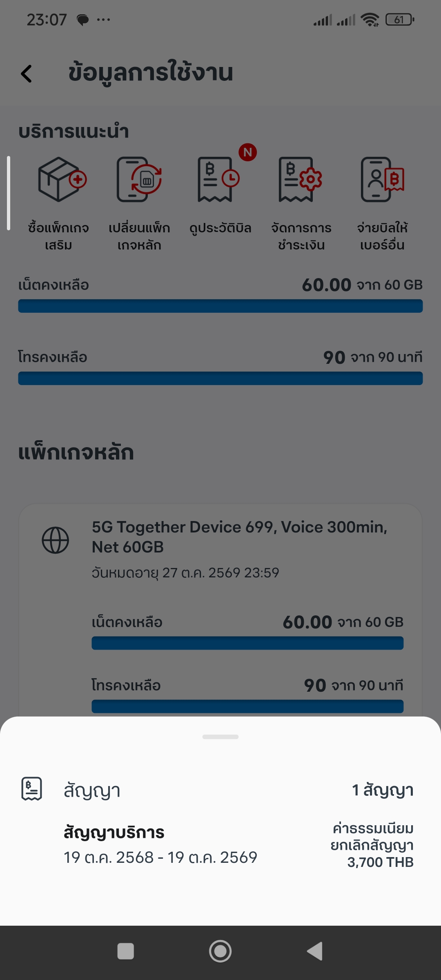Image resolution: width=441 pixels, height=980 pixels.
Task: Select the 'สัญญาบริการ' contract entry
Action: pos(114,832)
